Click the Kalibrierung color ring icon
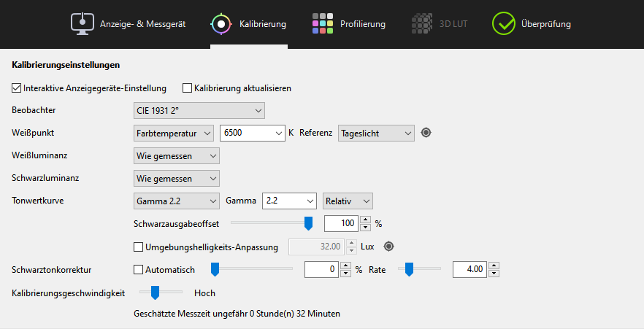Screen dimensions: 644x329 tap(221, 24)
